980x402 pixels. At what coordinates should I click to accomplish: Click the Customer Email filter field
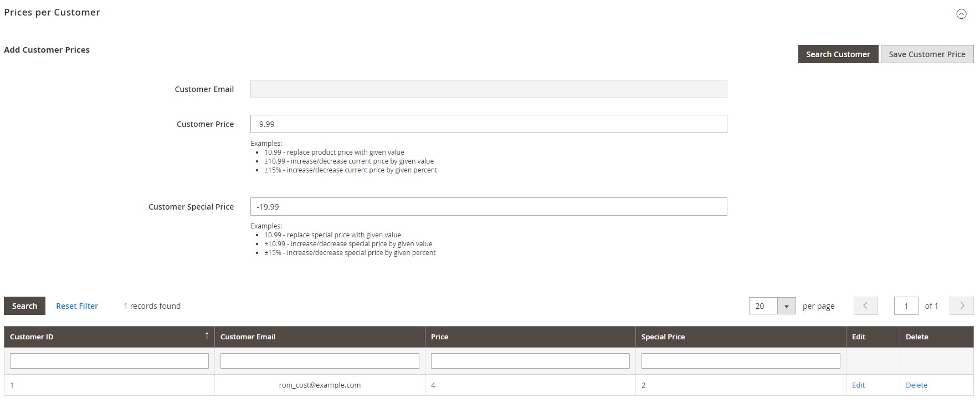coord(320,361)
